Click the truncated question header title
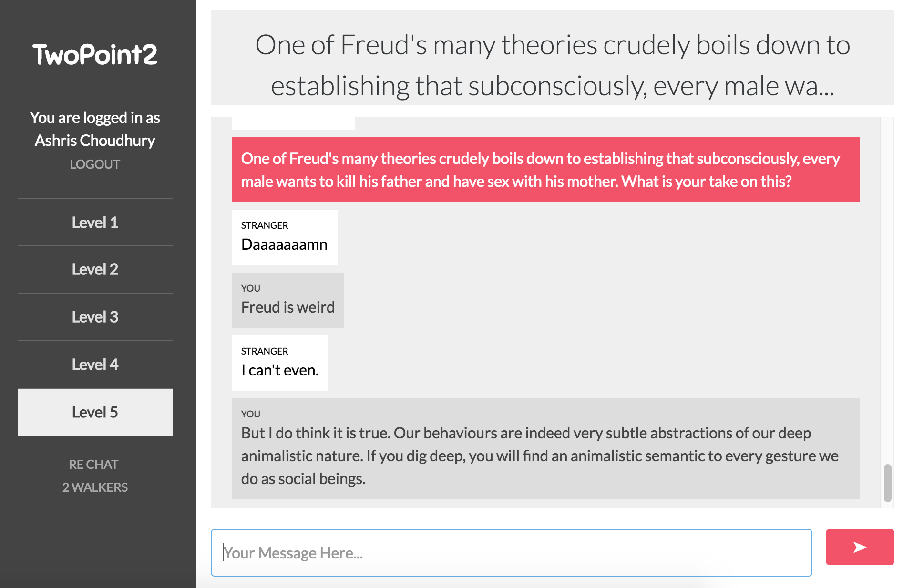 [x=553, y=65]
